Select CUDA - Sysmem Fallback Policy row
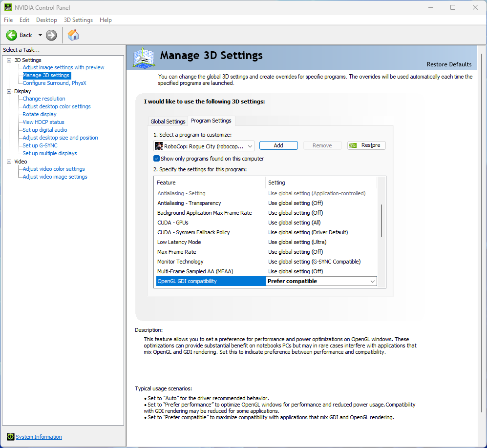487x448 pixels. [x=267, y=232]
